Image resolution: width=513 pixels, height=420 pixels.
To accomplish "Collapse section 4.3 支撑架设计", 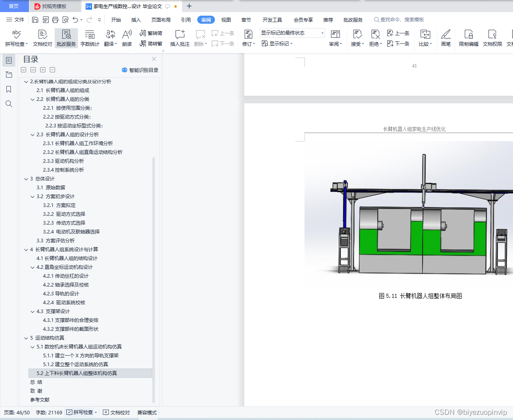I will coord(33,311).
